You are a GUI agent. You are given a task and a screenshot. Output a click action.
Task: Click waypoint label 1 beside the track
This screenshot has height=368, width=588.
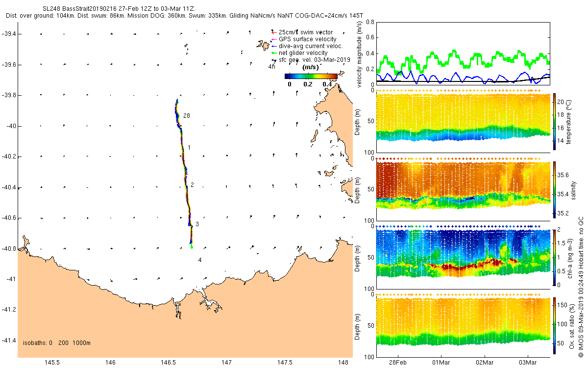(x=189, y=147)
